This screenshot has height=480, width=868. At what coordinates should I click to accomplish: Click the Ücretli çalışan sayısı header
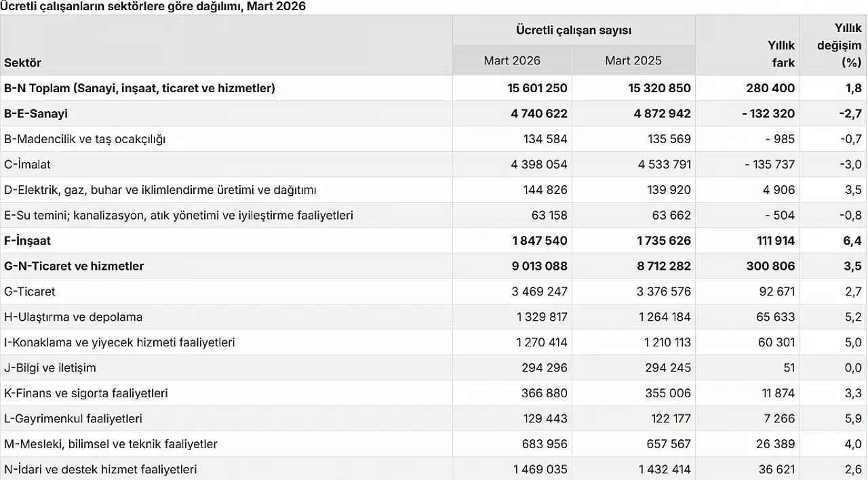pos(574,31)
